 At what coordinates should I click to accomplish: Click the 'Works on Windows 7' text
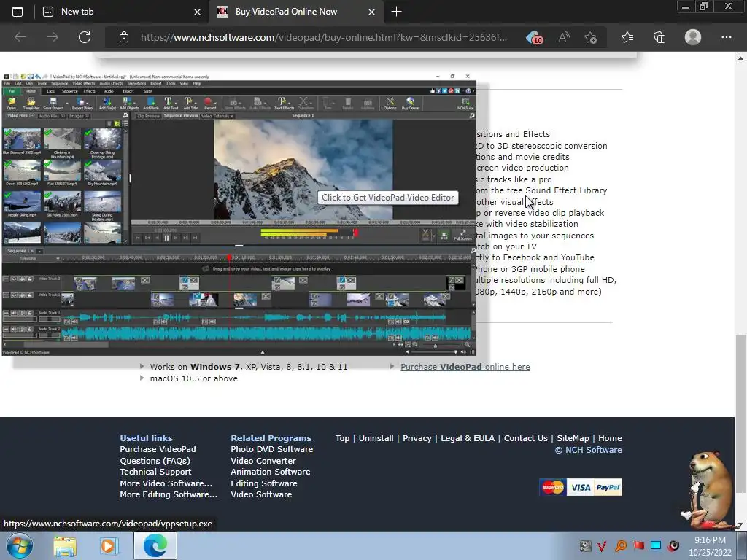(195, 367)
